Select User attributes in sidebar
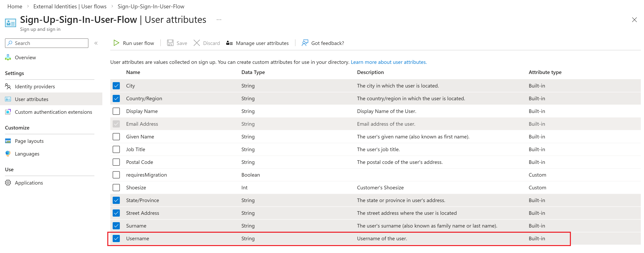644x253 pixels. tap(32, 99)
